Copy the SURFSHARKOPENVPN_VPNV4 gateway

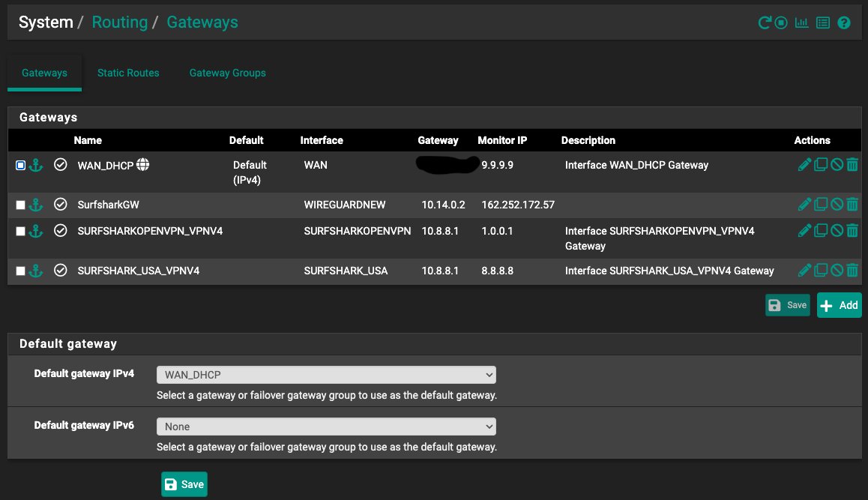coord(821,230)
